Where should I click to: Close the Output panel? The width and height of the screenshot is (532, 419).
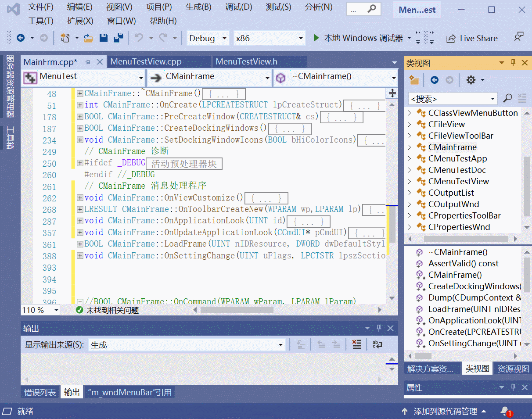(390, 328)
